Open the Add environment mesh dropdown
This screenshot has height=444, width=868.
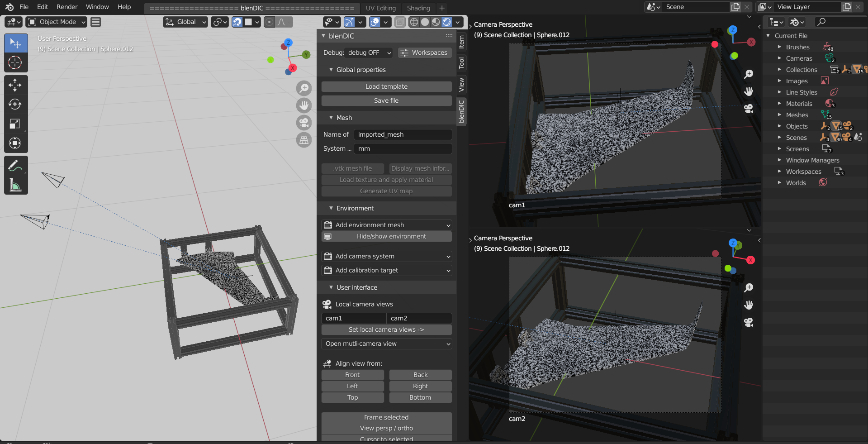coord(387,225)
